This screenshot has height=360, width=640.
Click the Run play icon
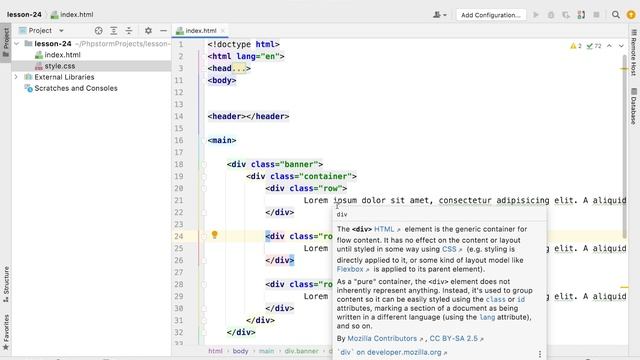[x=536, y=15]
